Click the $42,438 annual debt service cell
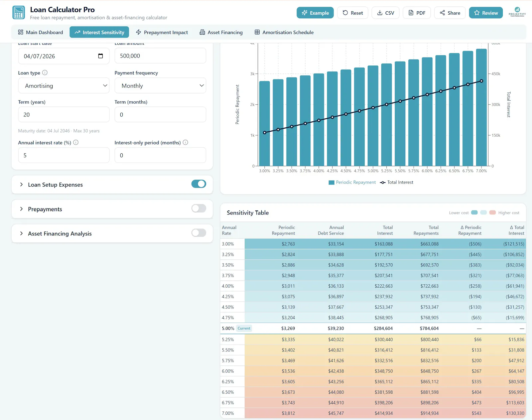This screenshot has width=532, height=420. pos(336,371)
